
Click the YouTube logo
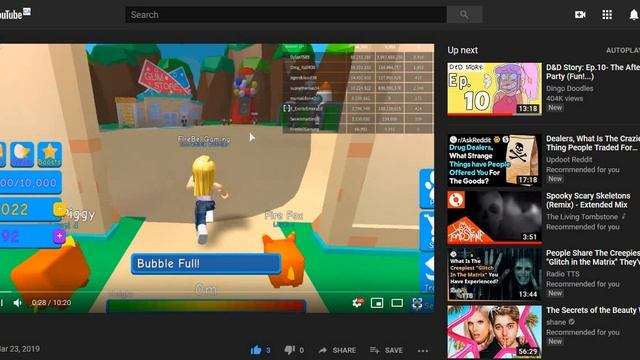(x=14, y=14)
